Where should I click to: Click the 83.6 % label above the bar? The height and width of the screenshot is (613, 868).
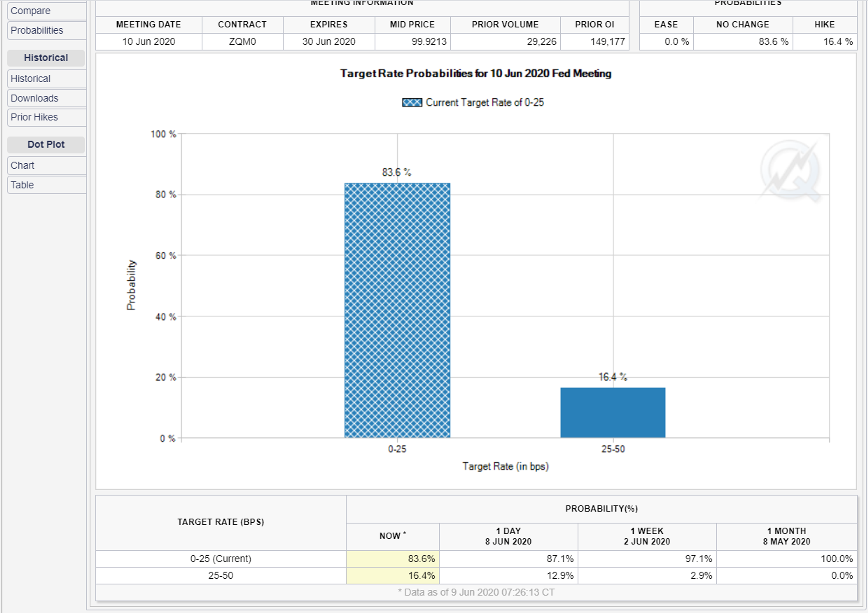click(396, 172)
